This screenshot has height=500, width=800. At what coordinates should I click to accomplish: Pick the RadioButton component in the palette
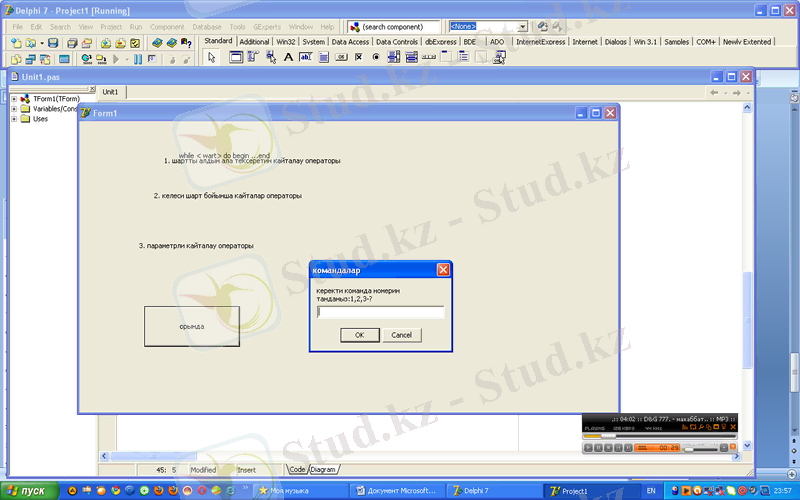376,57
